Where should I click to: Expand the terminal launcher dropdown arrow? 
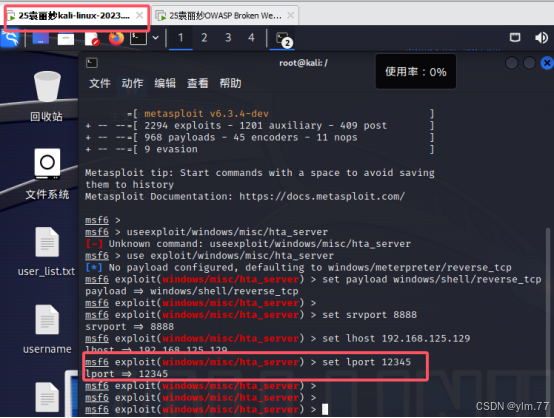click(x=155, y=38)
